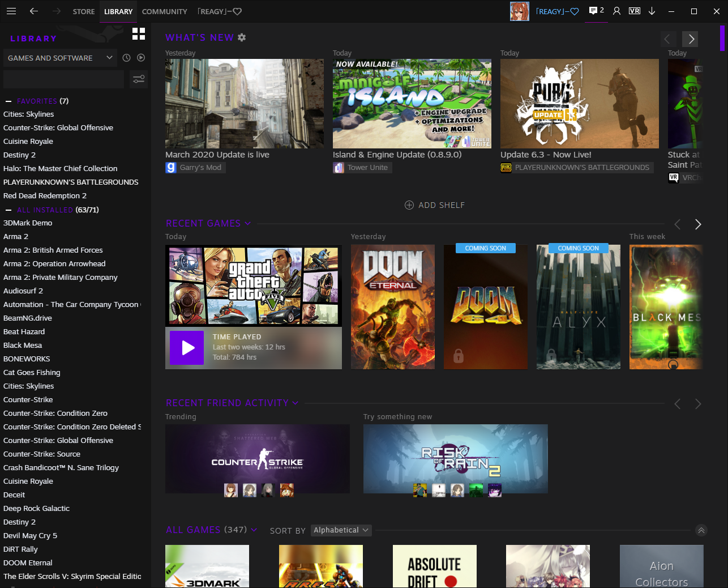Page Recent Friend Activity right
The image size is (728, 588).
point(698,404)
